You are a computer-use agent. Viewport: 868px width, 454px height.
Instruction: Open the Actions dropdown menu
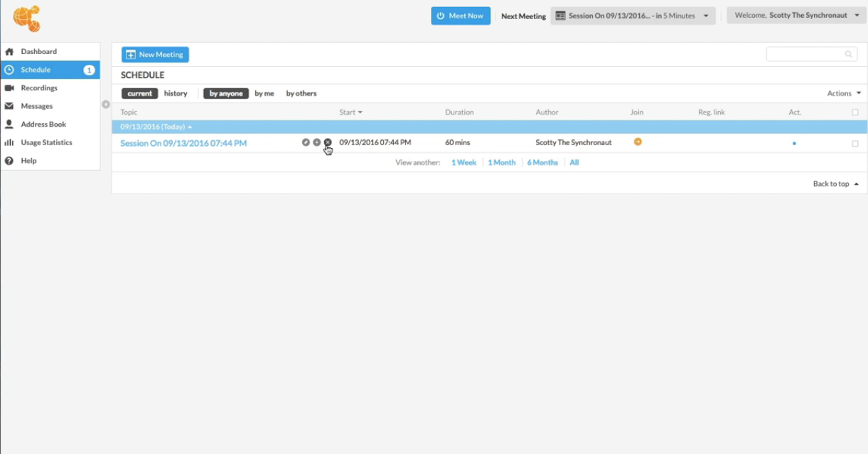tap(844, 93)
